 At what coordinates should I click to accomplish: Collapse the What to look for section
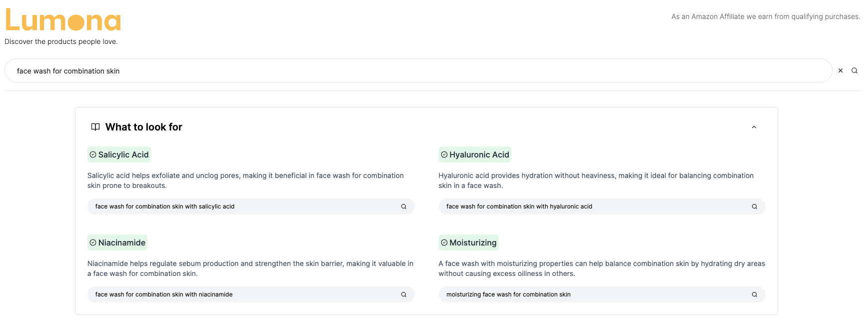[x=754, y=127]
